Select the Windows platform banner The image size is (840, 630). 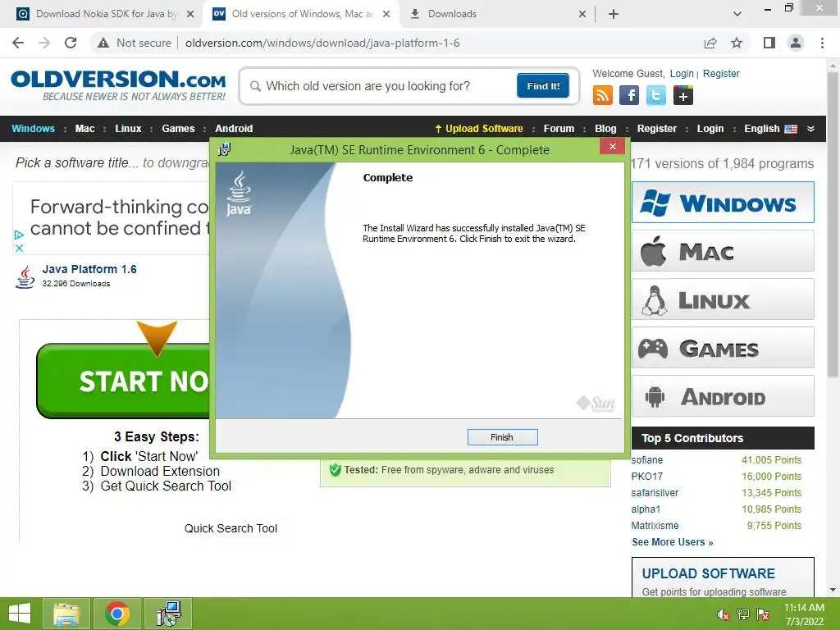tap(723, 203)
